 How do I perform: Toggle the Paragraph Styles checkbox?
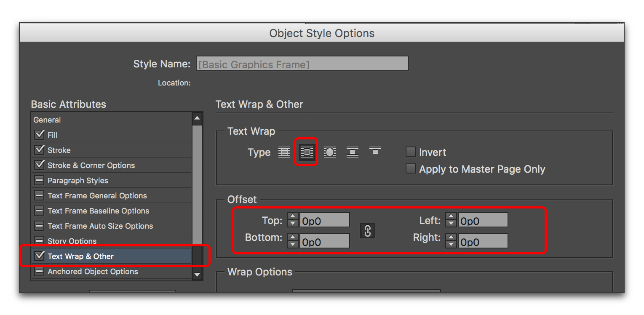tap(40, 180)
